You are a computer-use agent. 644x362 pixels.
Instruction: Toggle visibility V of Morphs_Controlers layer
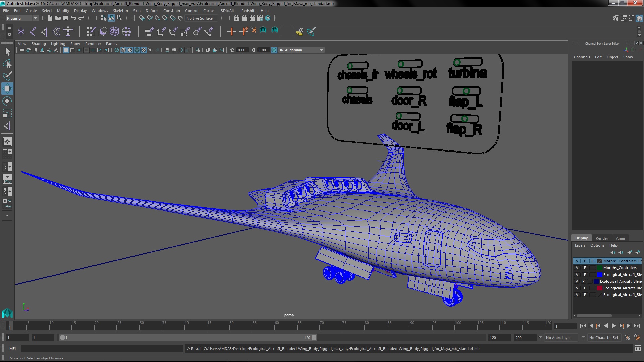(x=577, y=268)
